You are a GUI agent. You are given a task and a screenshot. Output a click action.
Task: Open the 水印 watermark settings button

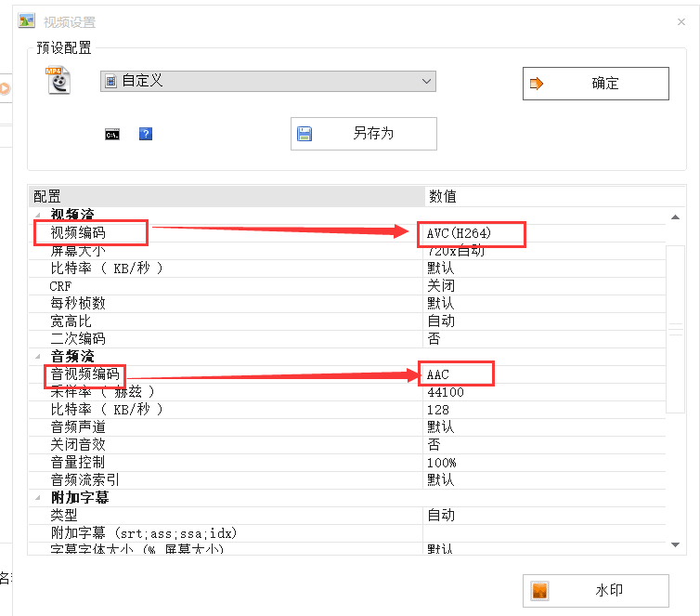click(x=595, y=591)
